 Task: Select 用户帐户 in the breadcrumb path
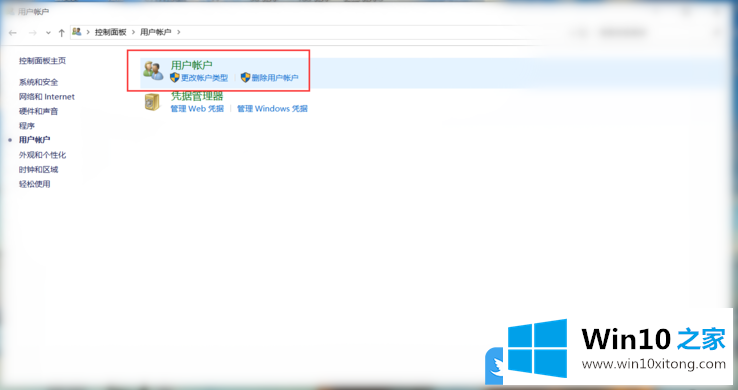[156, 32]
